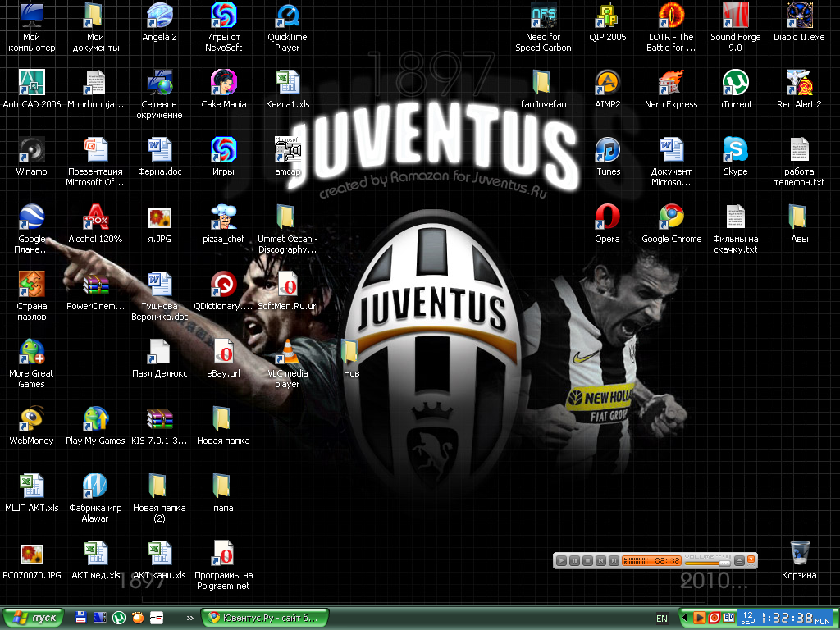Stop playback in the mini player
This screenshot has width=840, height=630.
click(587, 561)
